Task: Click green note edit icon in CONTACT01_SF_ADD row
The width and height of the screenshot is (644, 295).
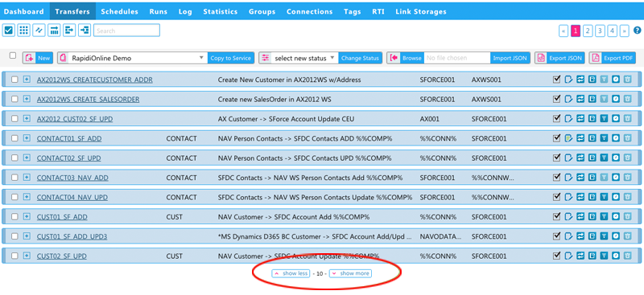Action: pyautogui.click(x=568, y=138)
